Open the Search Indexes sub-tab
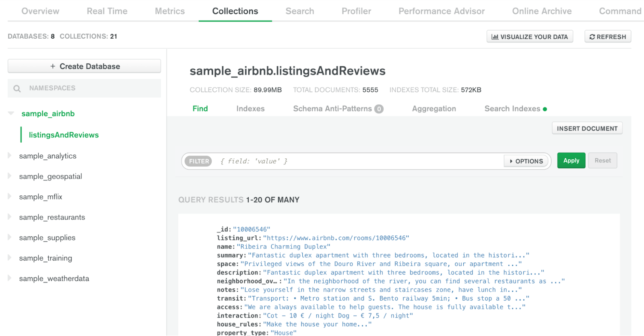Screen dimensions: 644x336 512,109
